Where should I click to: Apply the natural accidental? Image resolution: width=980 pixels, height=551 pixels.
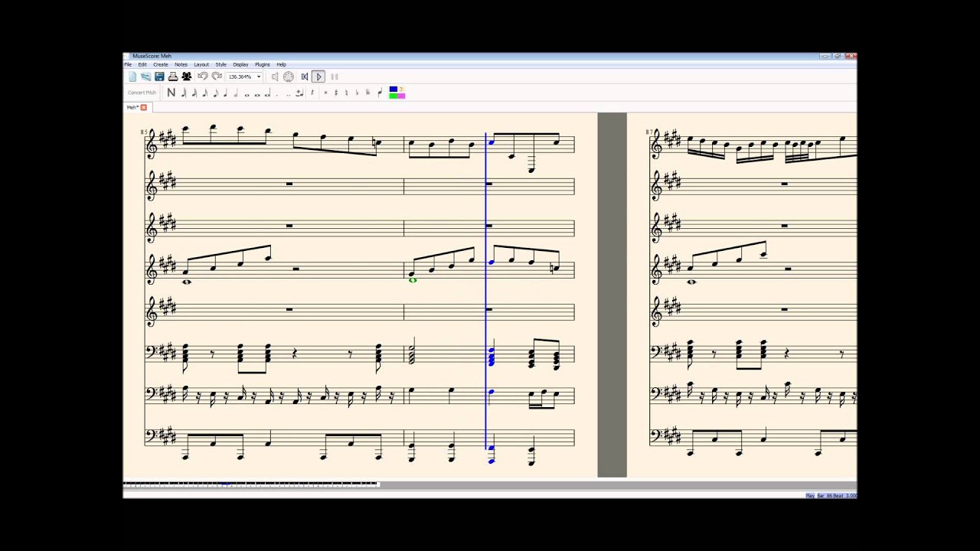click(347, 93)
